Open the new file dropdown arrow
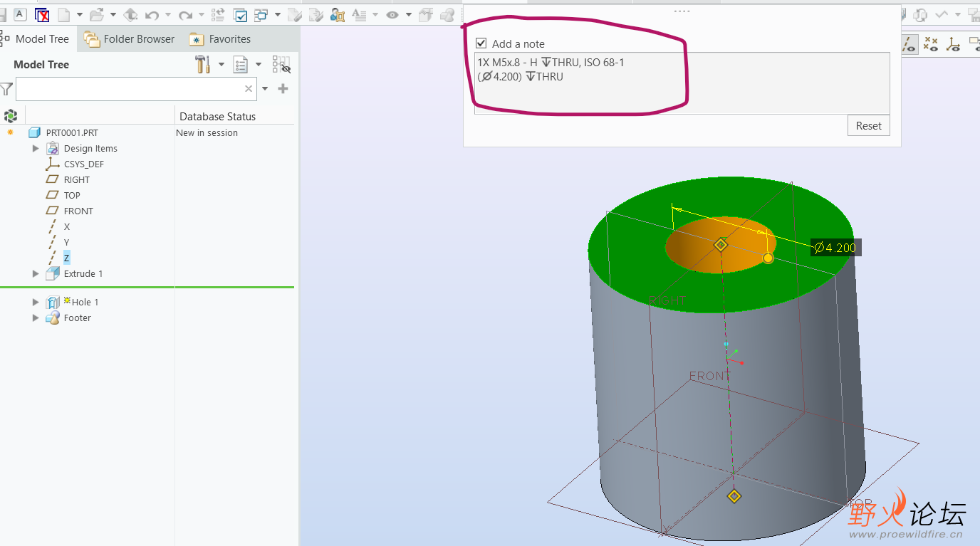 (x=79, y=15)
